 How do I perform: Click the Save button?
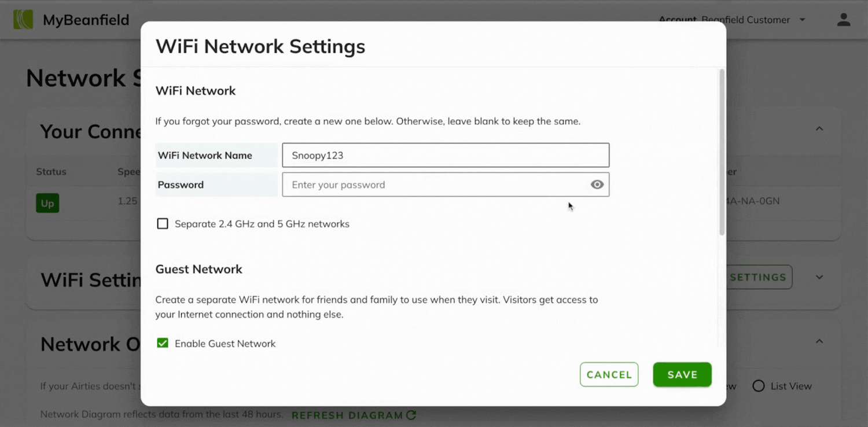click(x=682, y=375)
